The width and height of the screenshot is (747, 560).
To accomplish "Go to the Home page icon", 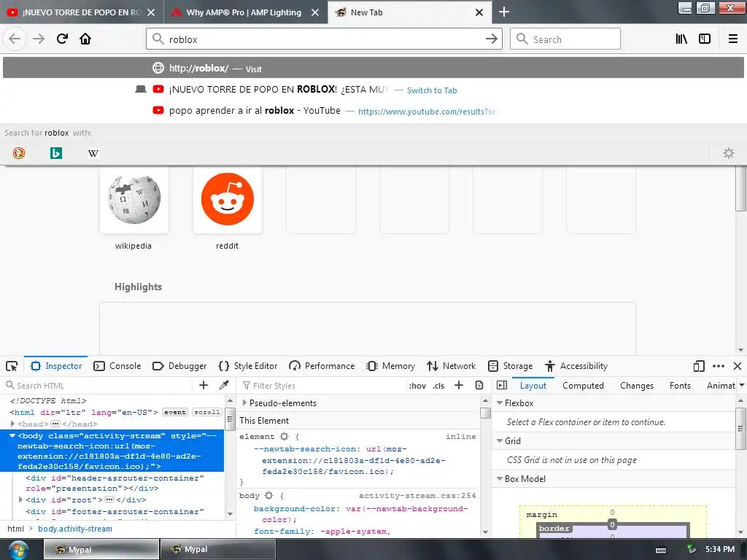I will [85, 39].
